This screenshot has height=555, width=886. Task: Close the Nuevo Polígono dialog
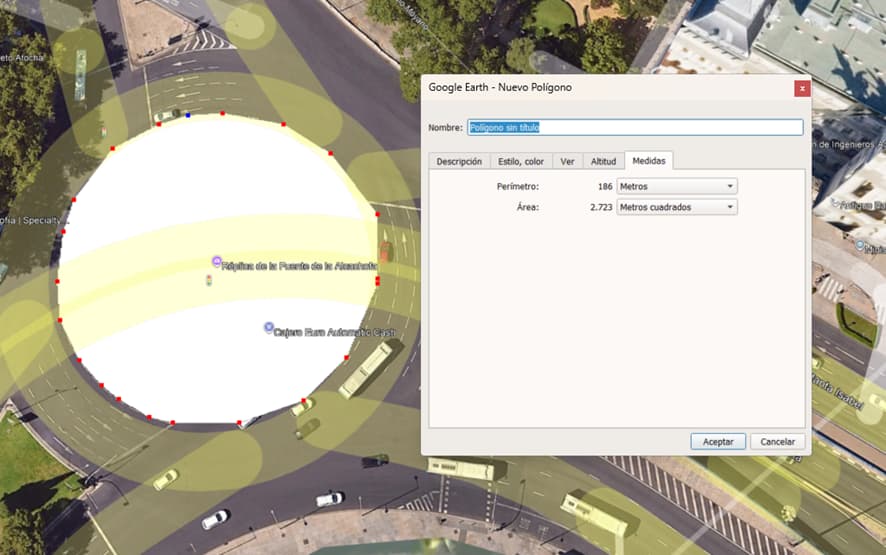[x=801, y=88]
